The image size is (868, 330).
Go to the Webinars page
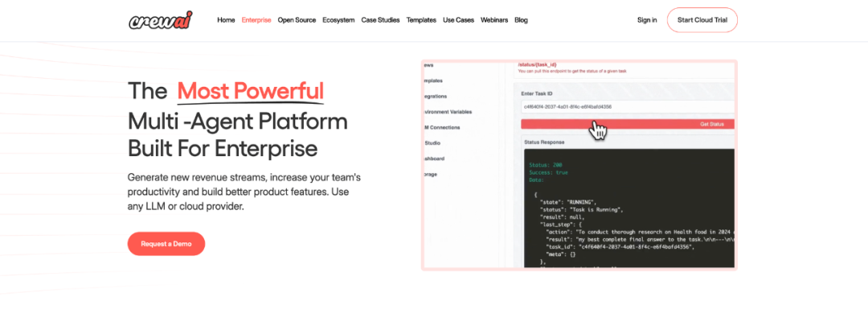pyautogui.click(x=494, y=20)
